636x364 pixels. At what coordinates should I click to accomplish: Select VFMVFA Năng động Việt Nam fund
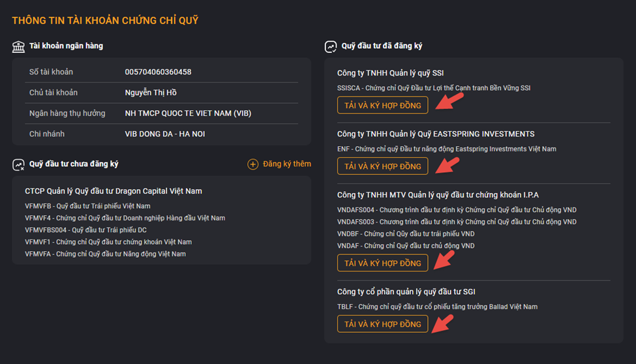click(x=106, y=254)
